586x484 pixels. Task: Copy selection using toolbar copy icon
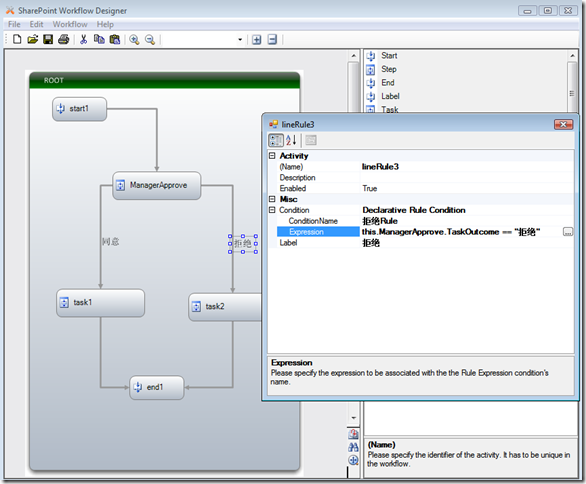pyautogui.click(x=99, y=39)
